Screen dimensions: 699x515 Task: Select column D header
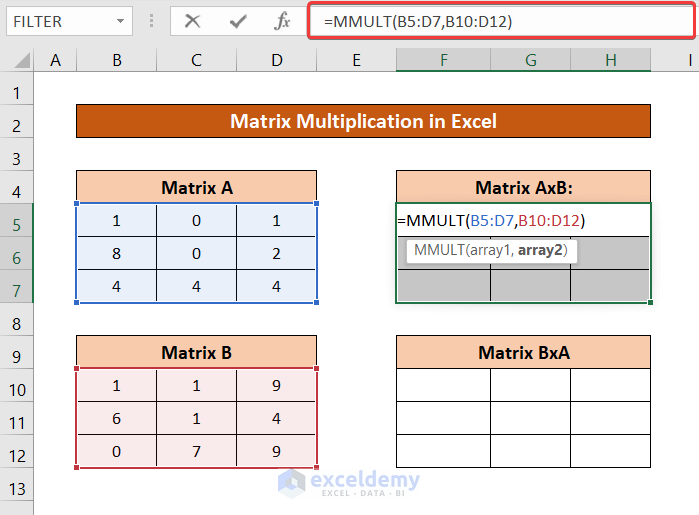coord(277,60)
